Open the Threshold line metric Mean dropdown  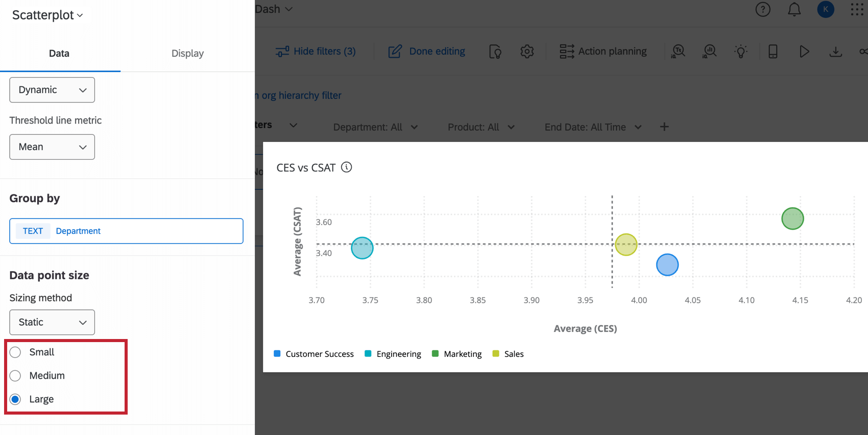point(52,147)
